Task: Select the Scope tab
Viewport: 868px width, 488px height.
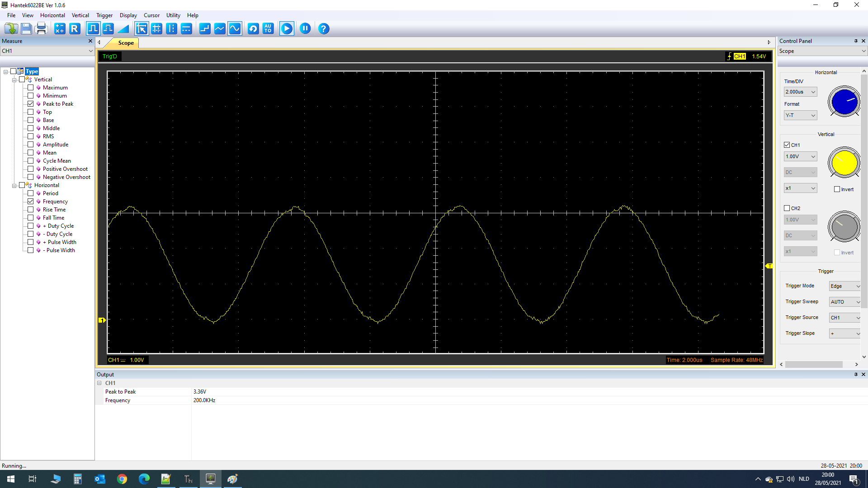Action: 125,43
